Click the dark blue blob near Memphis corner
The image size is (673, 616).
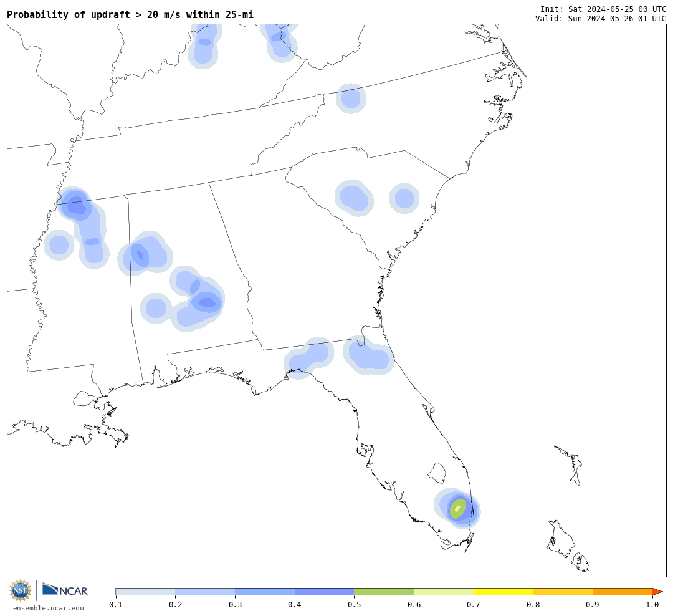click(77, 205)
